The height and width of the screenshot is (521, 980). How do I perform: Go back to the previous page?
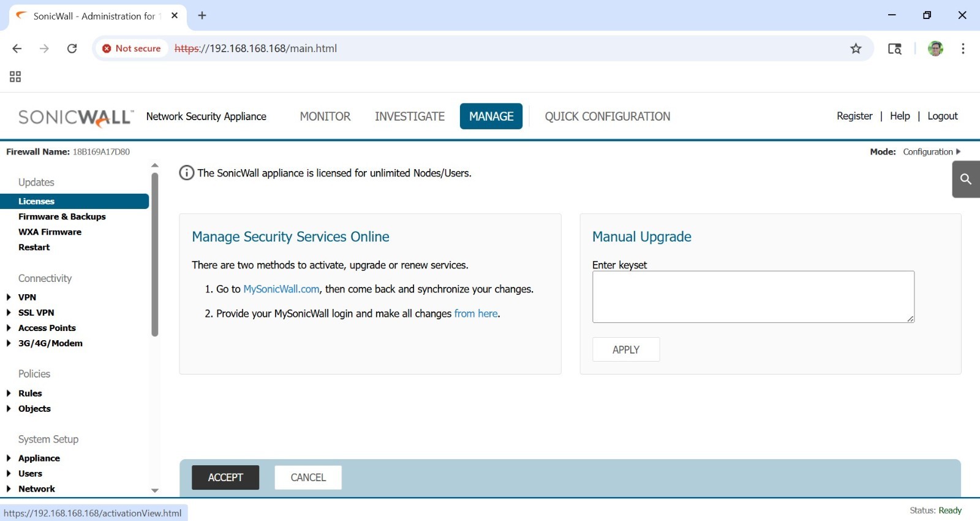(17, 48)
